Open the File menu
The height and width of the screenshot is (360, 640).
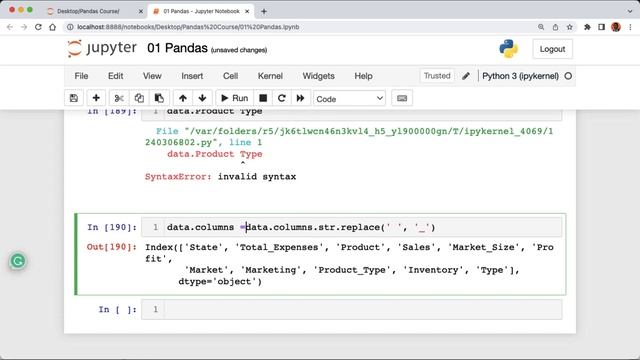click(x=81, y=76)
